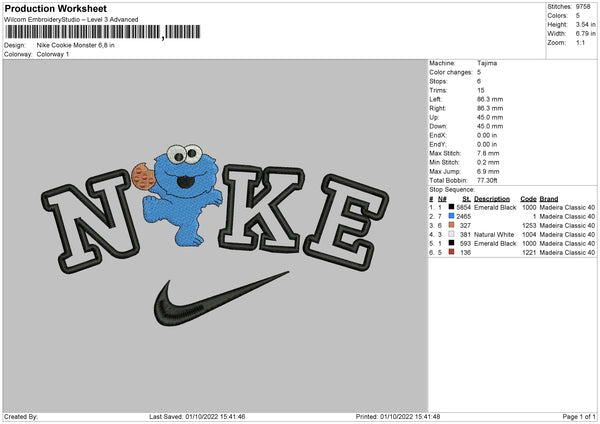Image resolution: width=600 pixels, height=424 pixels.
Task: Click 'Printed: 01/10/2022 15:41:48' footer text
Action: coord(398,416)
